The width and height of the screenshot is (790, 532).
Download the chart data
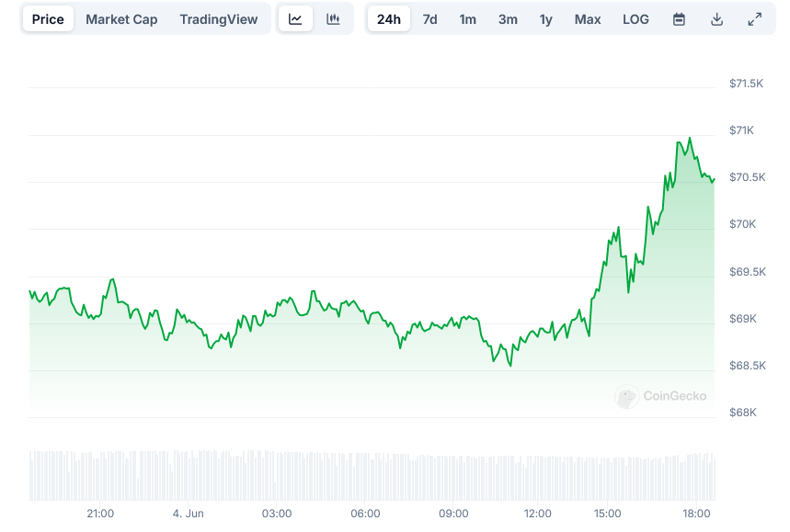click(x=716, y=19)
